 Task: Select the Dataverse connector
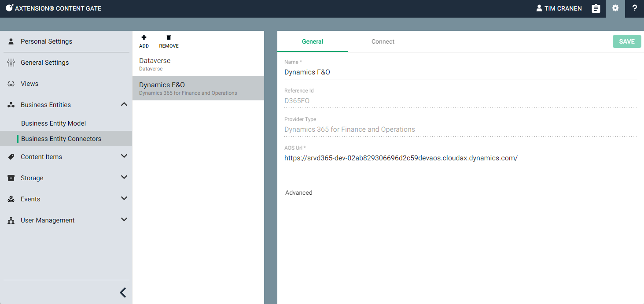(x=198, y=64)
